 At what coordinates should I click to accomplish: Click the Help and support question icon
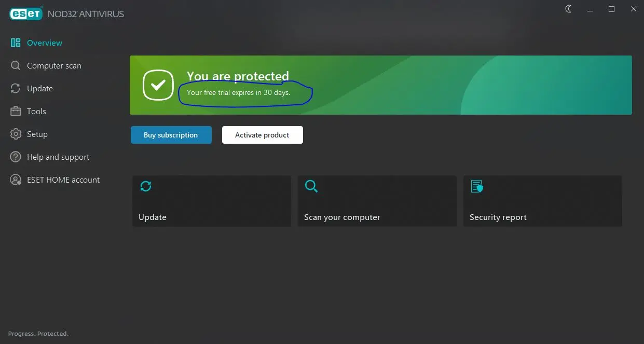pyautogui.click(x=16, y=157)
